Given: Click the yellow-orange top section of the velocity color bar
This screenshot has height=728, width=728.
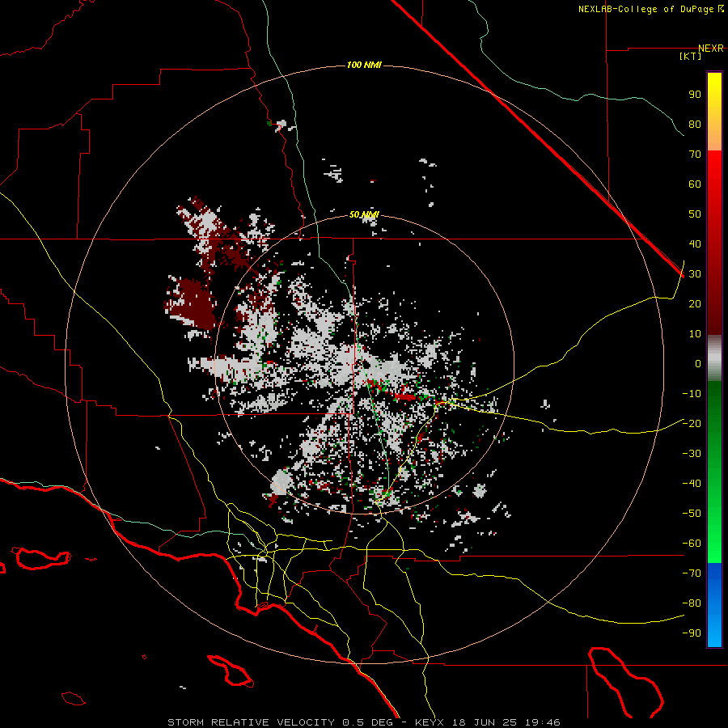Looking at the screenshot, I should 714,112.
